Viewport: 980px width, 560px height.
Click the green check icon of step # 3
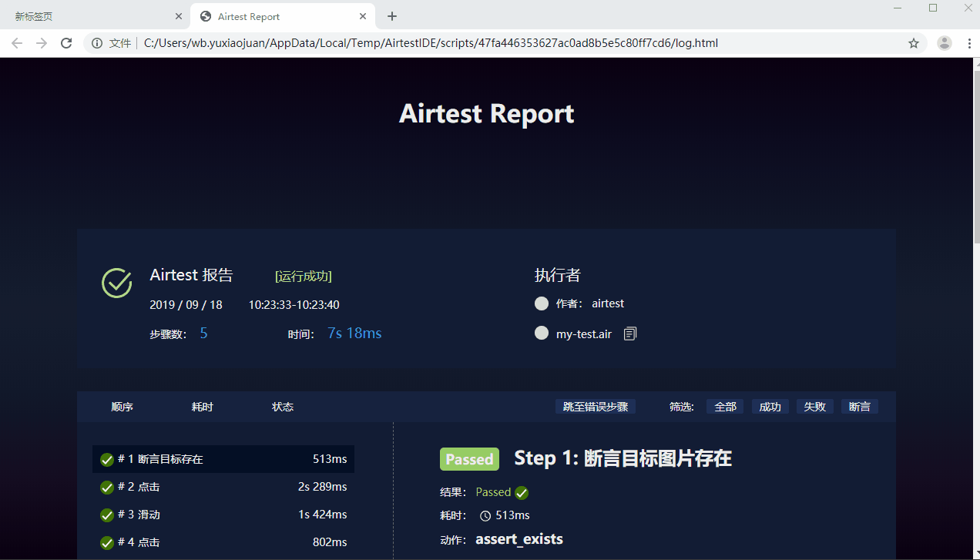(107, 515)
